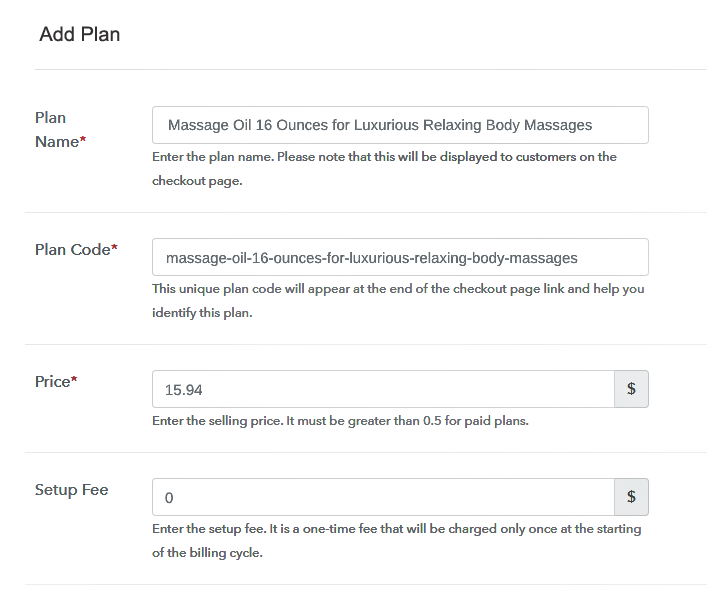Click the one-time setup fee description text
Viewport: 726px width, 596px height.
coord(397,540)
